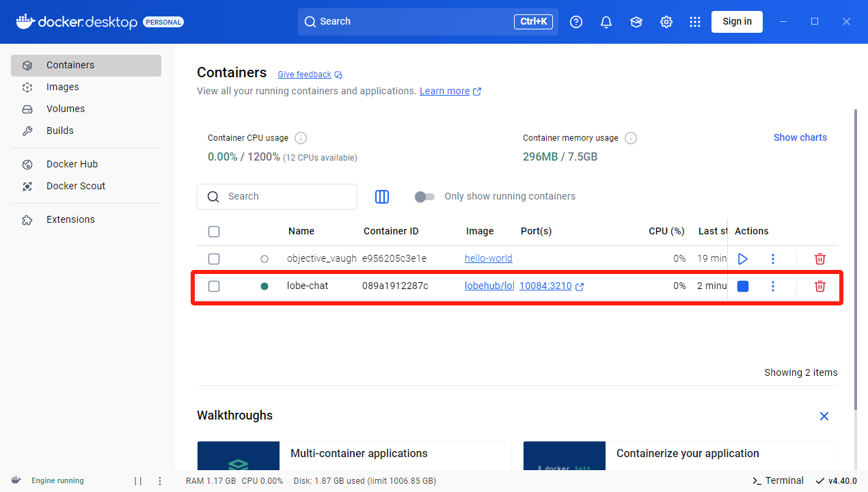Select the objective_vaugh container checkbox
The width and height of the screenshot is (868, 492).
[x=214, y=259]
